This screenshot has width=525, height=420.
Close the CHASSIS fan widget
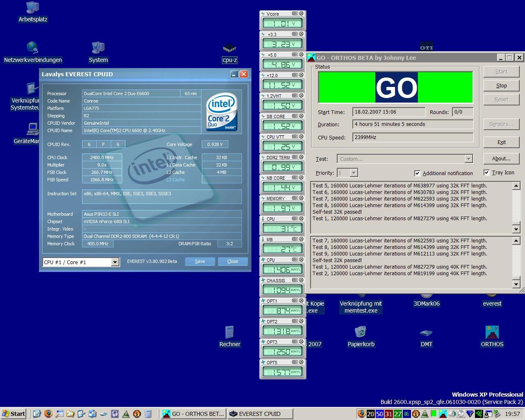301,280
